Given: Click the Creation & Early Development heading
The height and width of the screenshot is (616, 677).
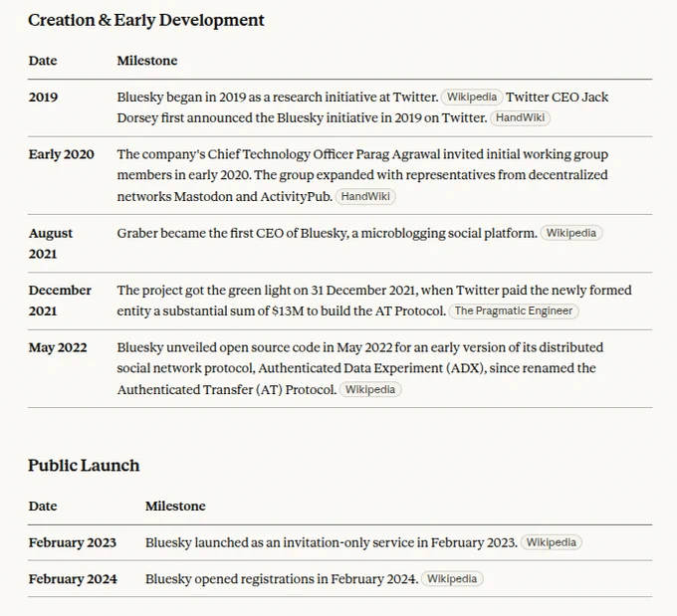Looking at the screenshot, I should 146,20.
